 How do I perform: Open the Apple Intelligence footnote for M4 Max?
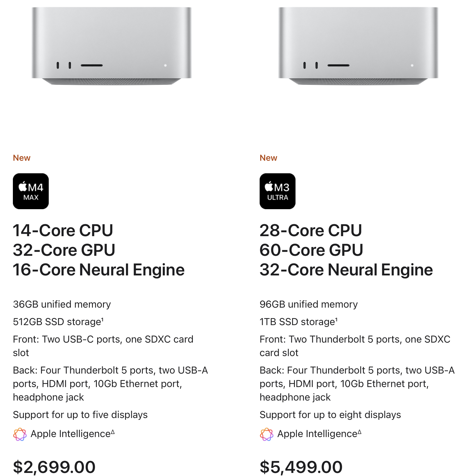(113, 432)
